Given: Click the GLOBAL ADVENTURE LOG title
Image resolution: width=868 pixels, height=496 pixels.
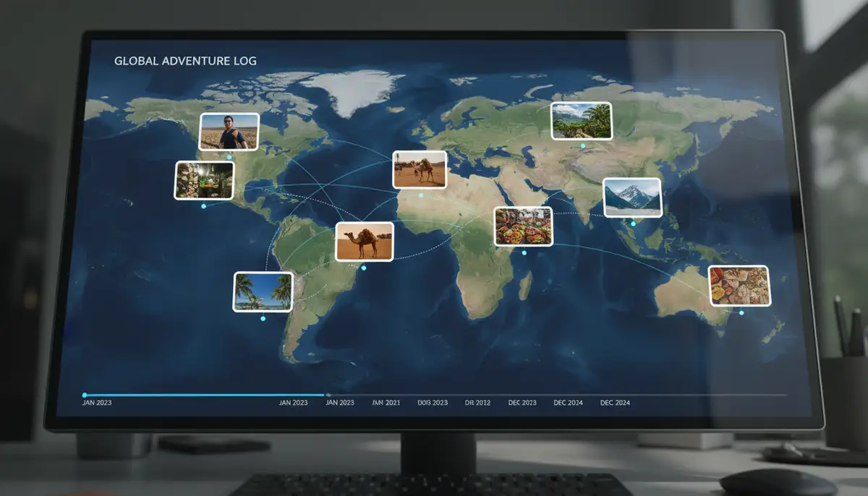Looking at the screenshot, I should [184, 61].
